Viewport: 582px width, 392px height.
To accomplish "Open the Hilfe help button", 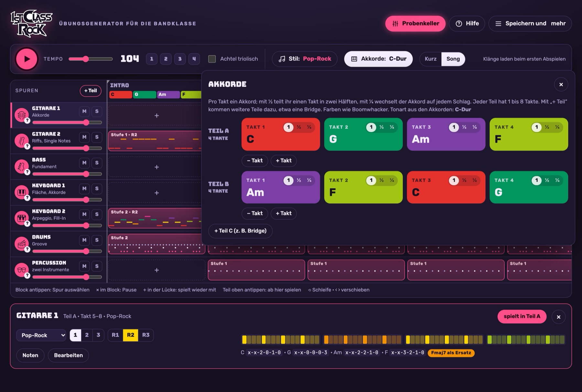I will pyautogui.click(x=467, y=24).
